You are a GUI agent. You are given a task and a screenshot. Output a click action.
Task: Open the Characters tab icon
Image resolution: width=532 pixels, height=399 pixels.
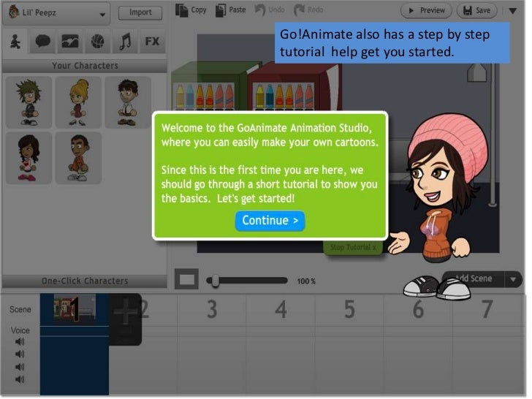[15, 42]
